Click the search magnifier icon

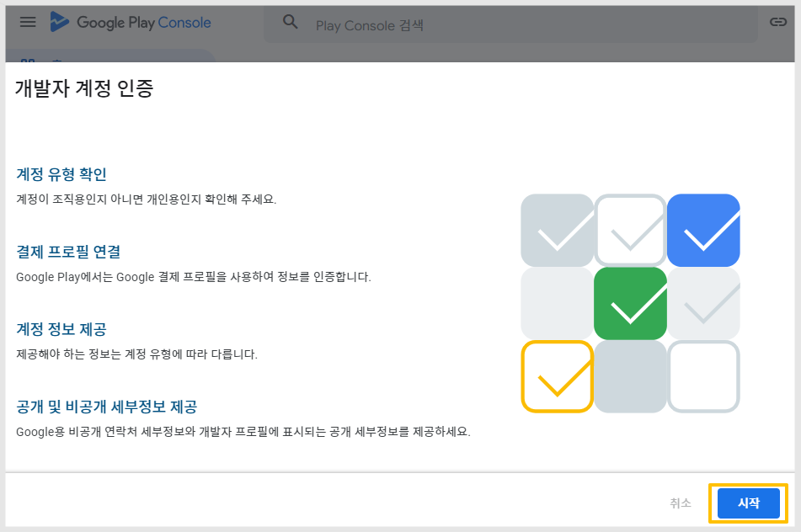(x=290, y=21)
